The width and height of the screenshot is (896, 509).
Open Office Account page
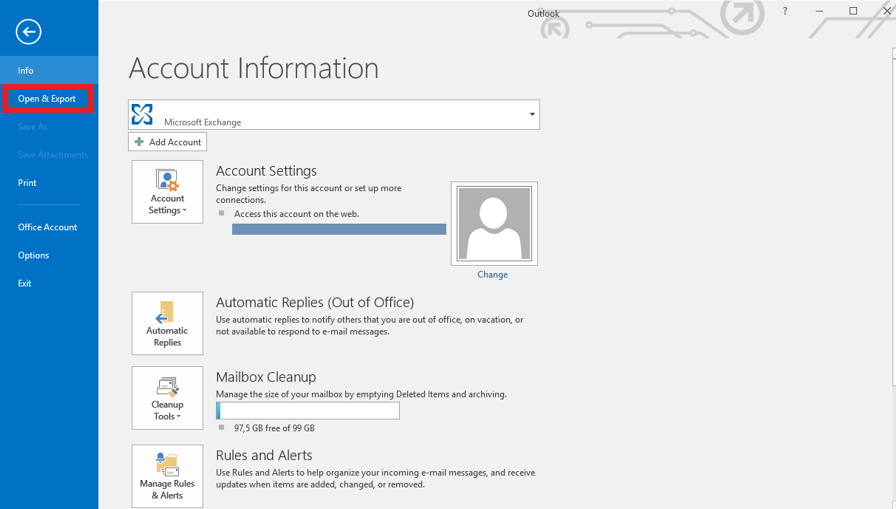(47, 227)
